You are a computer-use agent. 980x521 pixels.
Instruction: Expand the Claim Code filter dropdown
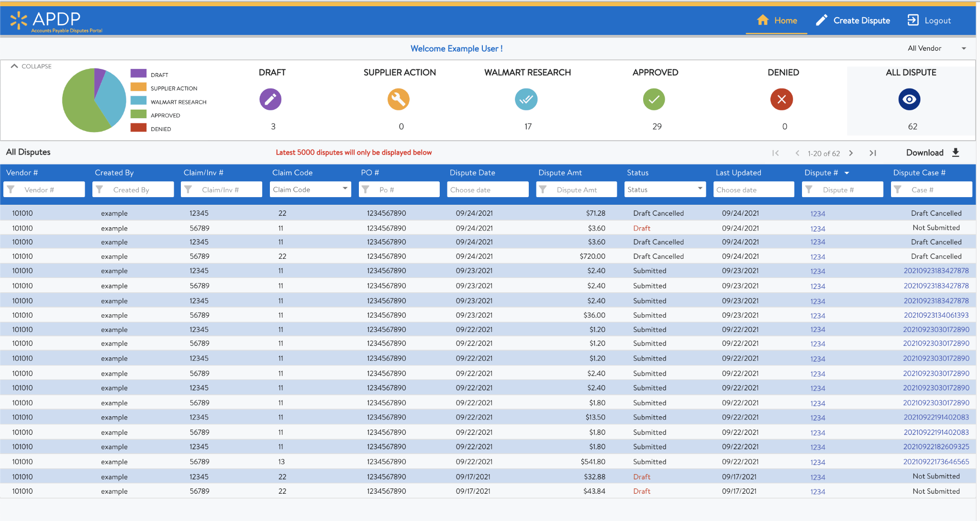[x=345, y=189]
